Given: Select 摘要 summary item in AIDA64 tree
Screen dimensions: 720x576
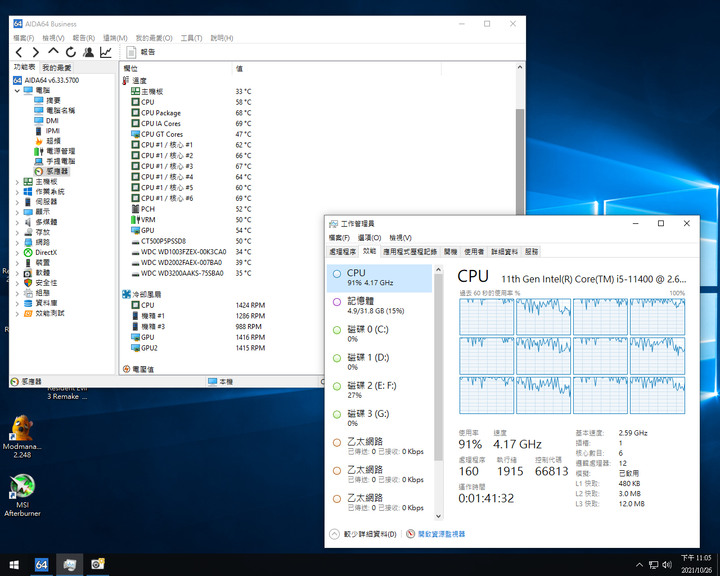Looking at the screenshot, I should tap(48, 101).
